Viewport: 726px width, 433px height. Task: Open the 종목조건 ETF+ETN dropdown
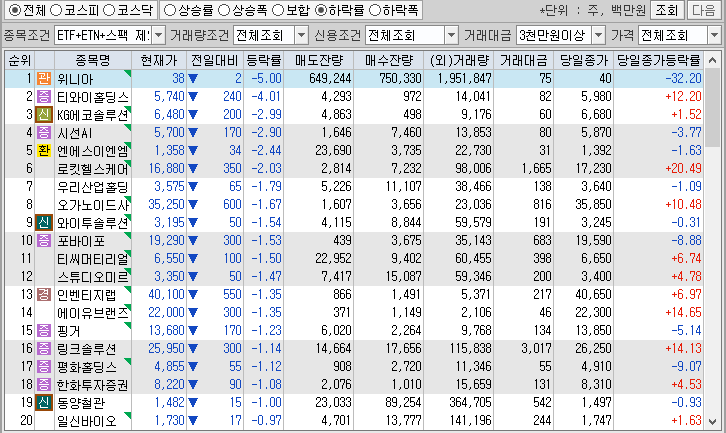[158, 35]
